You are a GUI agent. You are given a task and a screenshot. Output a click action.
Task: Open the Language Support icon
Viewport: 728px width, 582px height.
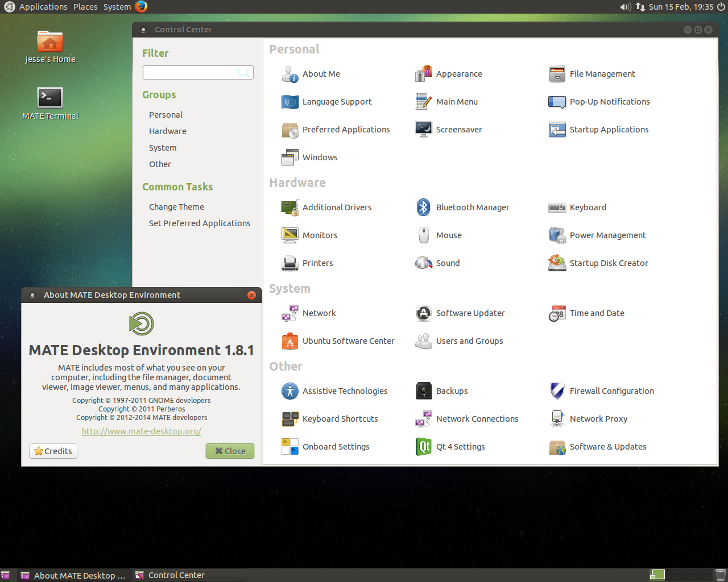click(x=290, y=102)
